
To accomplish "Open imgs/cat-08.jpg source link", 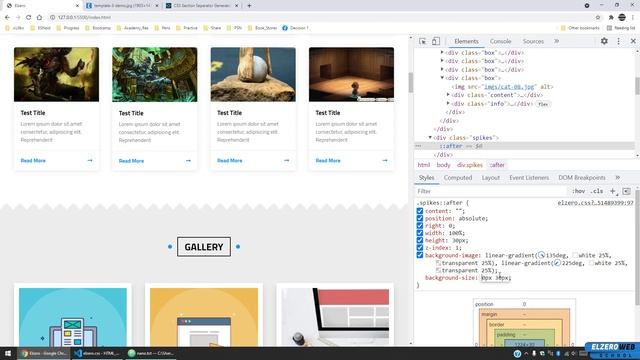I will coord(509,87).
